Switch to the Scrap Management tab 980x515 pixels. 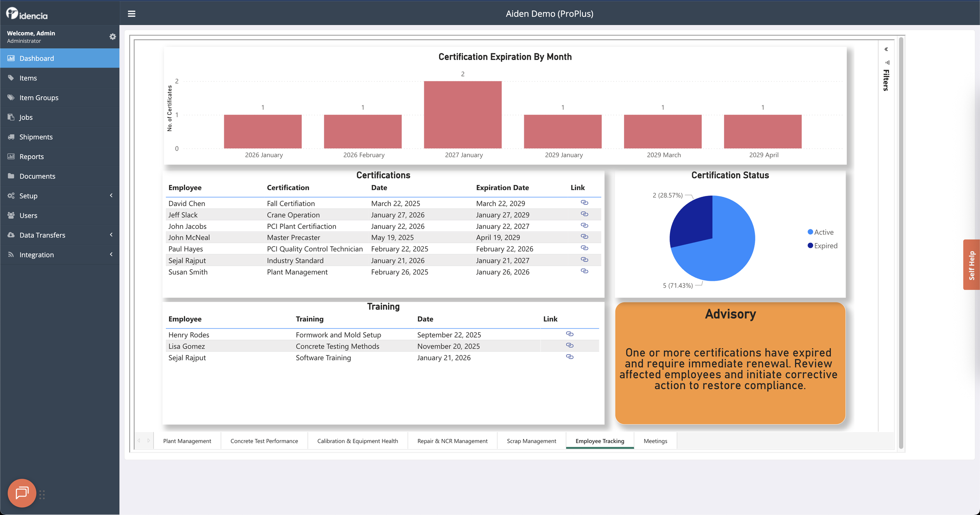[531, 441]
